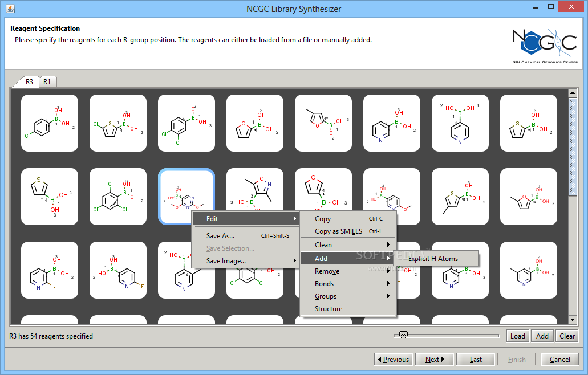Open the Add submenu entry
This screenshot has width=588, height=375.
[x=348, y=259]
